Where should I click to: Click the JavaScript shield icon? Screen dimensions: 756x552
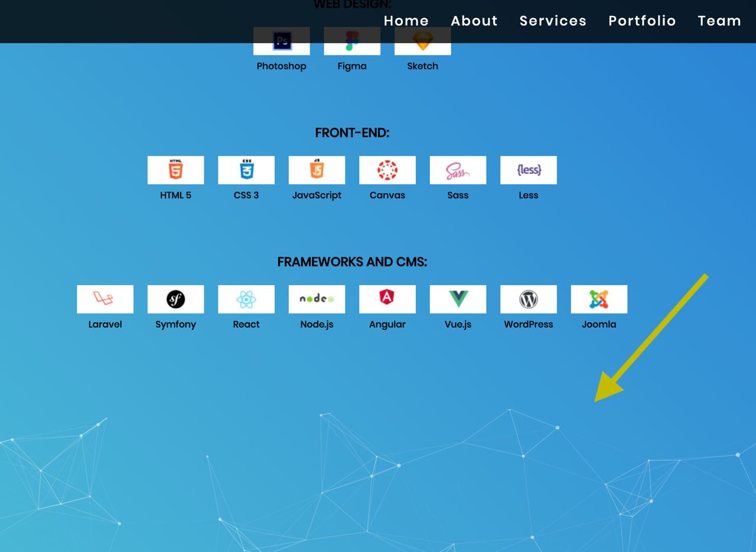click(x=317, y=170)
